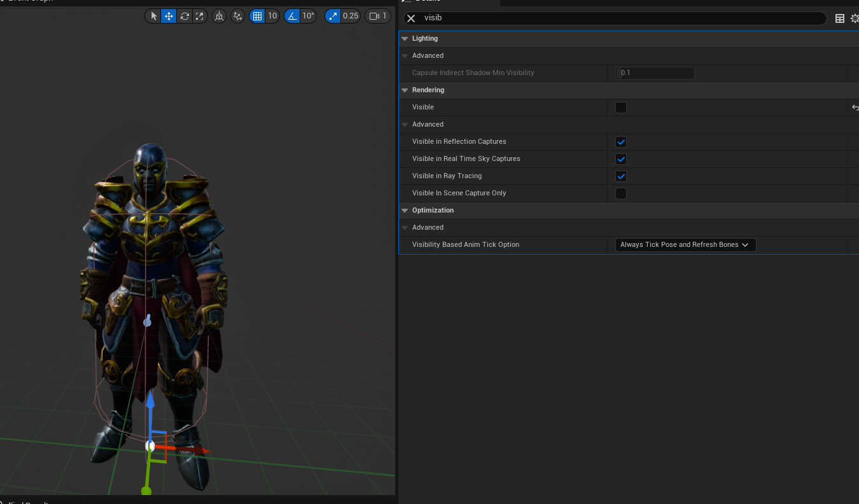
Task: Click the Visibility Based Anim Tick Option label
Action: [x=466, y=245]
